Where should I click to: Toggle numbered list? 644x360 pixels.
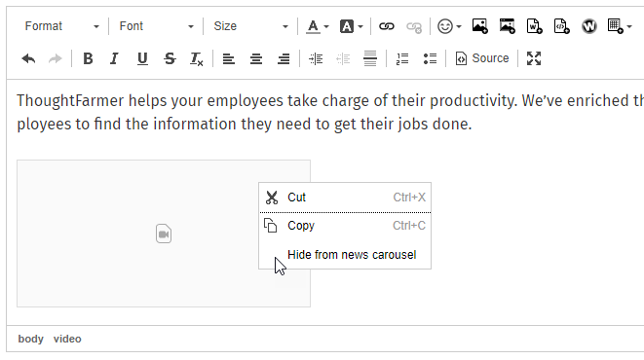point(402,58)
